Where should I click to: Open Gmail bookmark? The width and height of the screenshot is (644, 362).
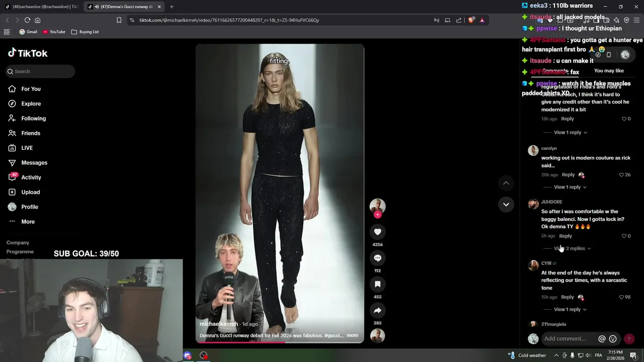pyautogui.click(x=28, y=32)
